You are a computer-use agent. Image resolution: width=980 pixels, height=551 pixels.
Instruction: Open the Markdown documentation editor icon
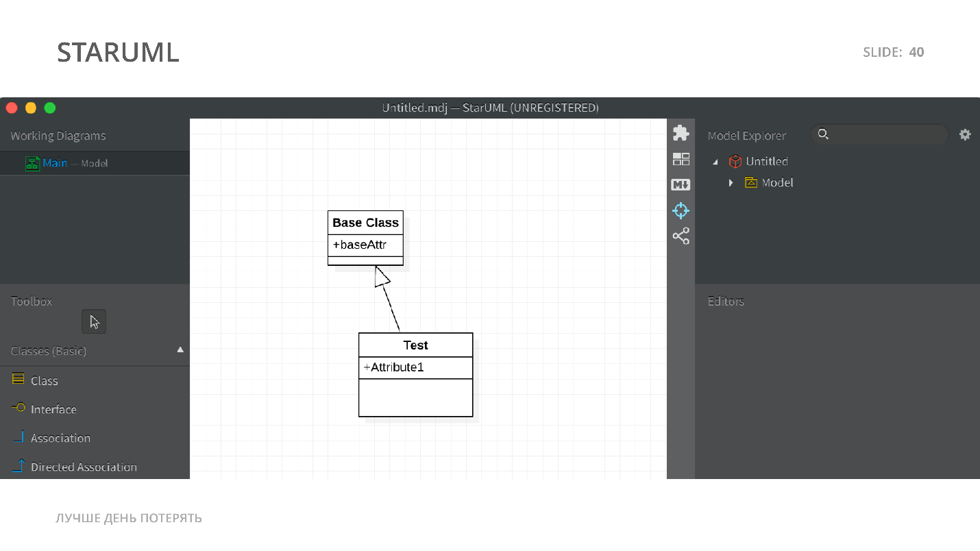pyautogui.click(x=681, y=184)
